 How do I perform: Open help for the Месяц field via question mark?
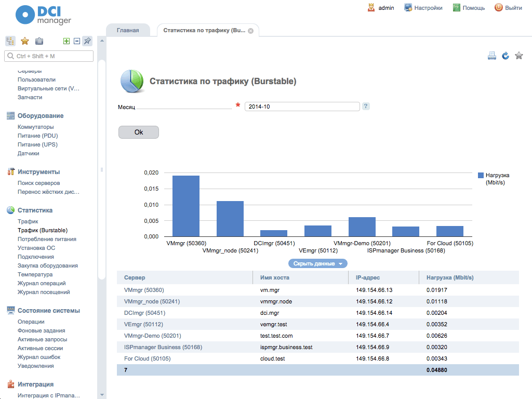point(366,106)
